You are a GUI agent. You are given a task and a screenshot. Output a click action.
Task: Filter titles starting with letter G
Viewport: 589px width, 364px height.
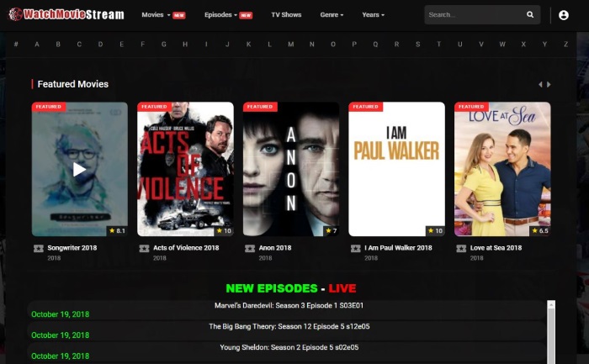click(x=164, y=45)
